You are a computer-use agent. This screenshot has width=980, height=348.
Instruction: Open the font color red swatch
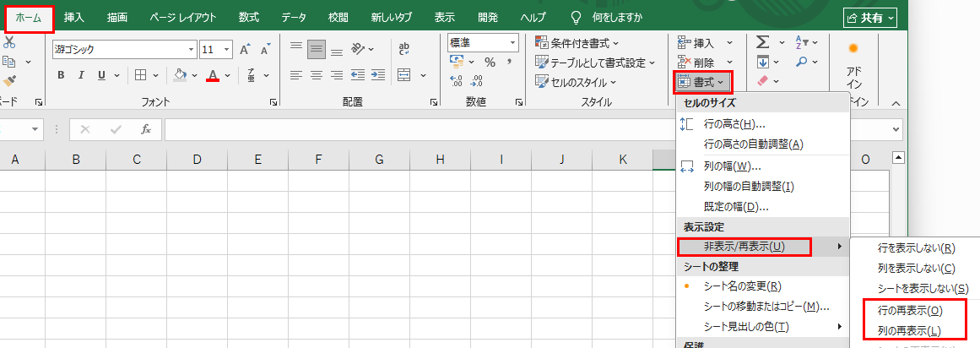click(x=213, y=75)
